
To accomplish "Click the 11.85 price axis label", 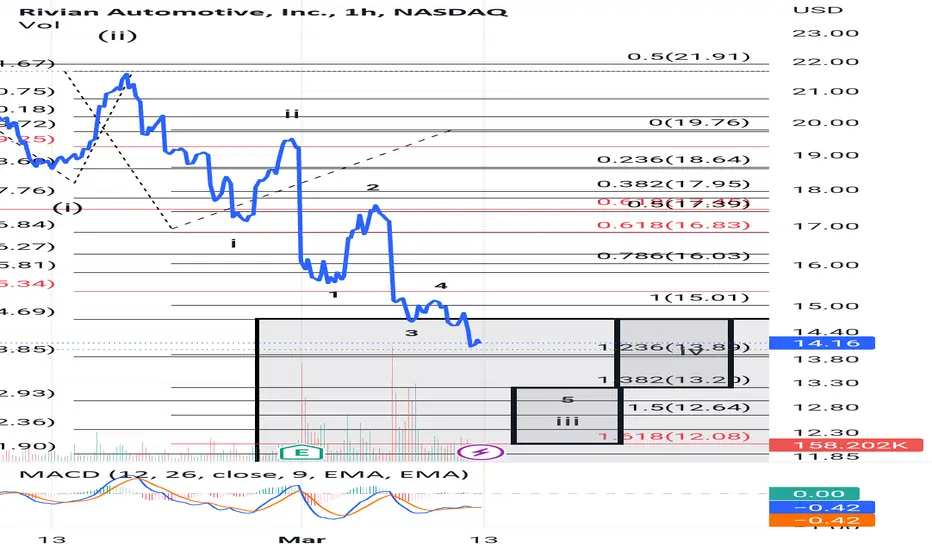I will point(826,456).
